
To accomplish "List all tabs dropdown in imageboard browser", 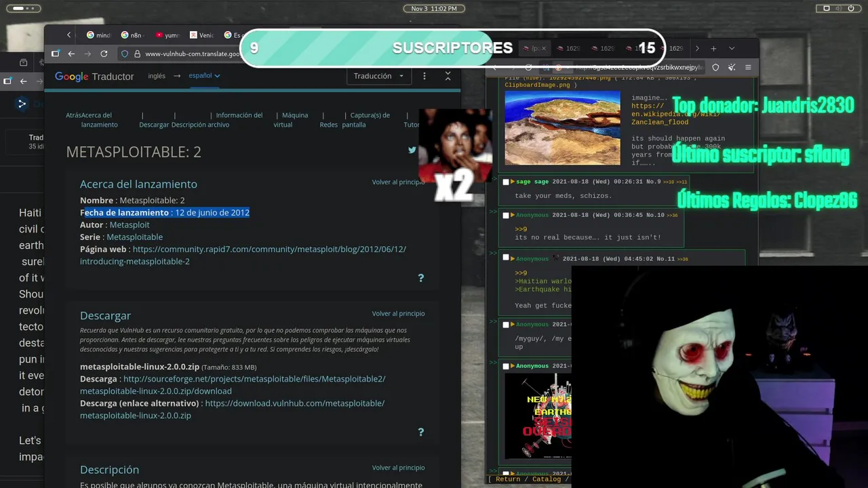I will pos(732,49).
